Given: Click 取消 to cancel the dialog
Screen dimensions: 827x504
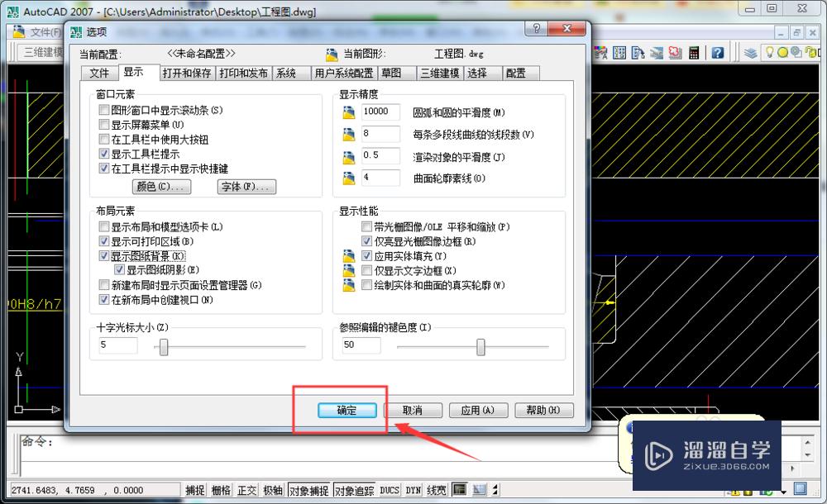Looking at the screenshot, I should pos(413,410).
